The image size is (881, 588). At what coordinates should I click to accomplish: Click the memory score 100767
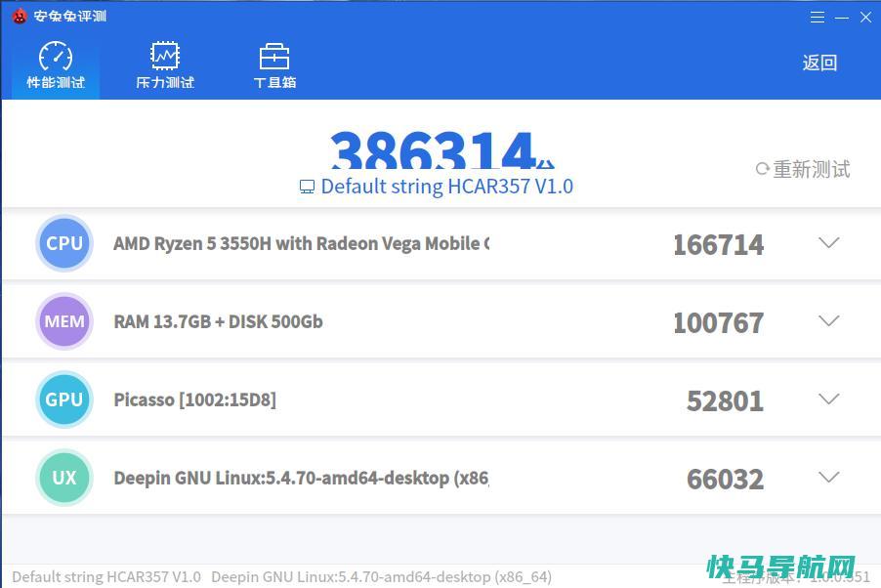(719, 322)
